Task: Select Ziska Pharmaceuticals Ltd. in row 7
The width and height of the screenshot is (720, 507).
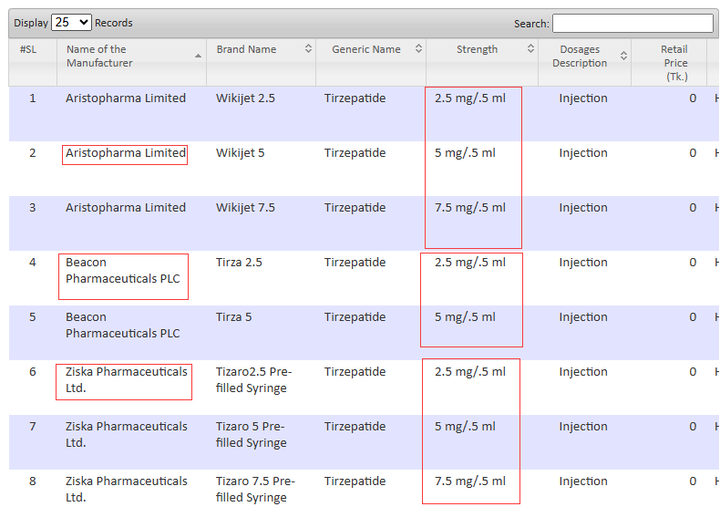Action: [x=126, y=434]
